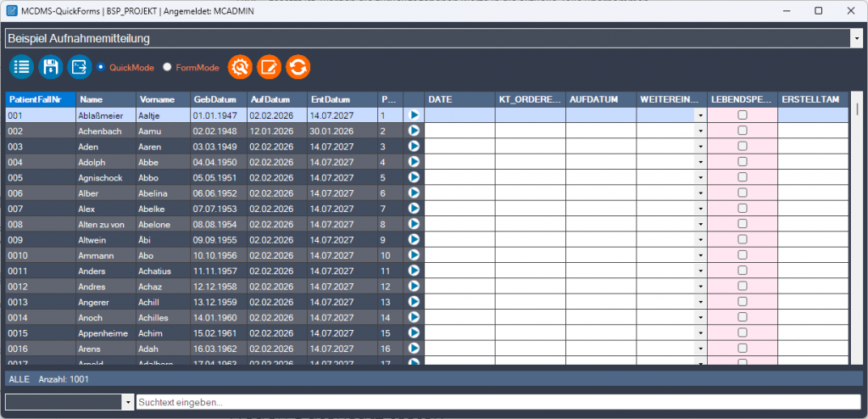Toggle LEBENDSPE checkbox in row 005

click(x=743, y=177)
